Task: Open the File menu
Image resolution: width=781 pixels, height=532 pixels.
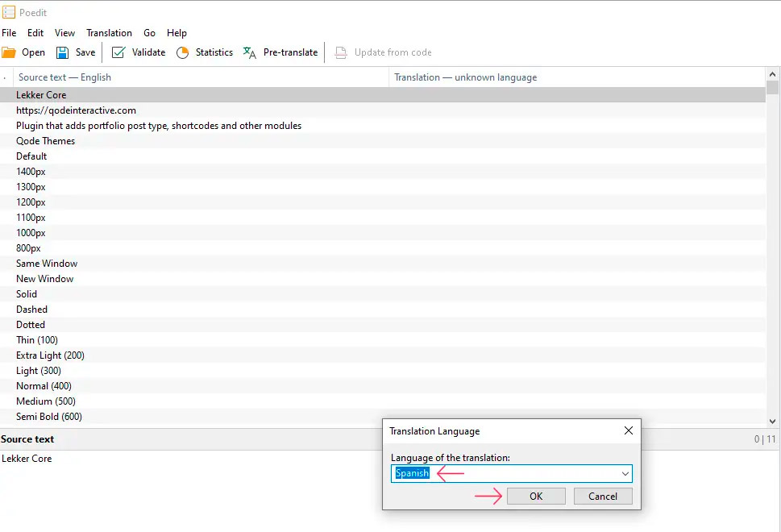Action: point(9,33)
